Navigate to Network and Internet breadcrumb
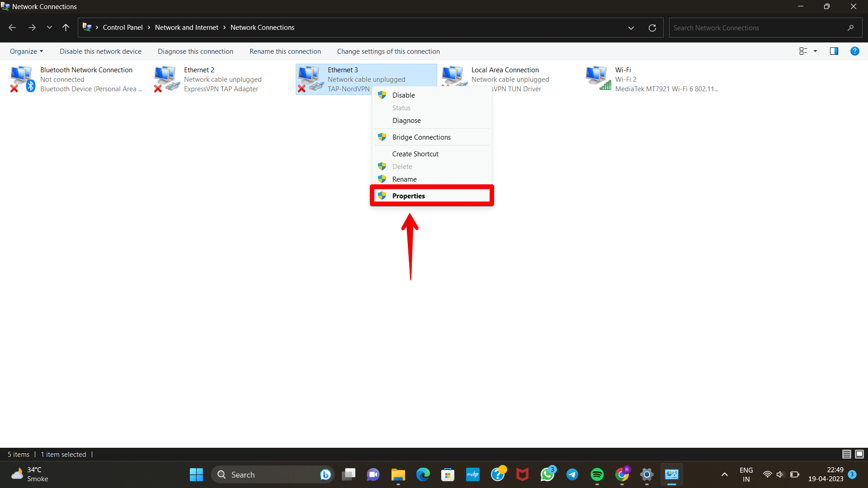Image resolution: width=868 pixels, height=488 pixels. 186,28
